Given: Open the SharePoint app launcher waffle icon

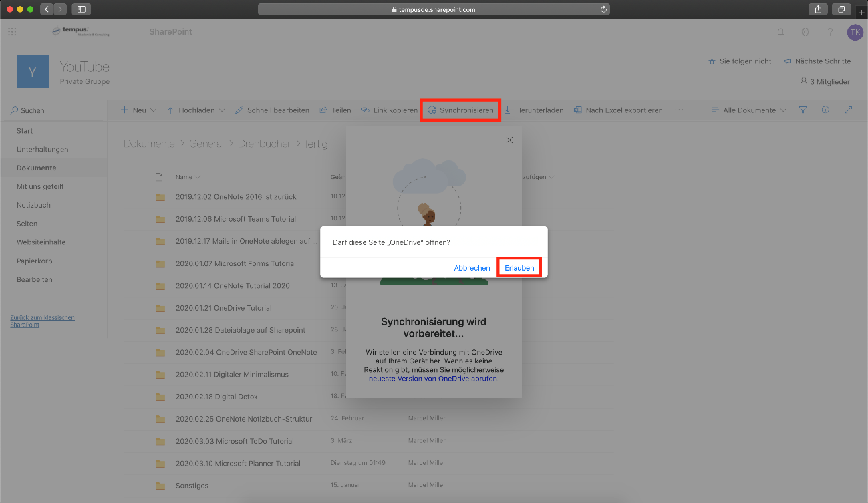Looking at the screenshot, I should point(12,31).
